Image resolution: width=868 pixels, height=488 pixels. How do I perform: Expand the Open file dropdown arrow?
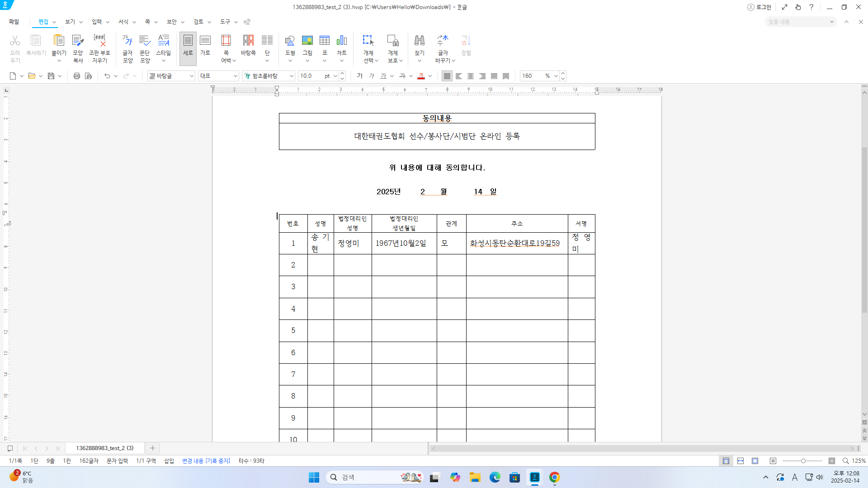pos(41,76)
